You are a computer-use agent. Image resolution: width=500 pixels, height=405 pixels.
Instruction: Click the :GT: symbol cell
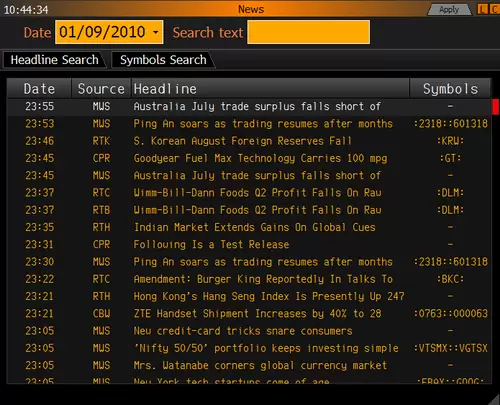450,158
